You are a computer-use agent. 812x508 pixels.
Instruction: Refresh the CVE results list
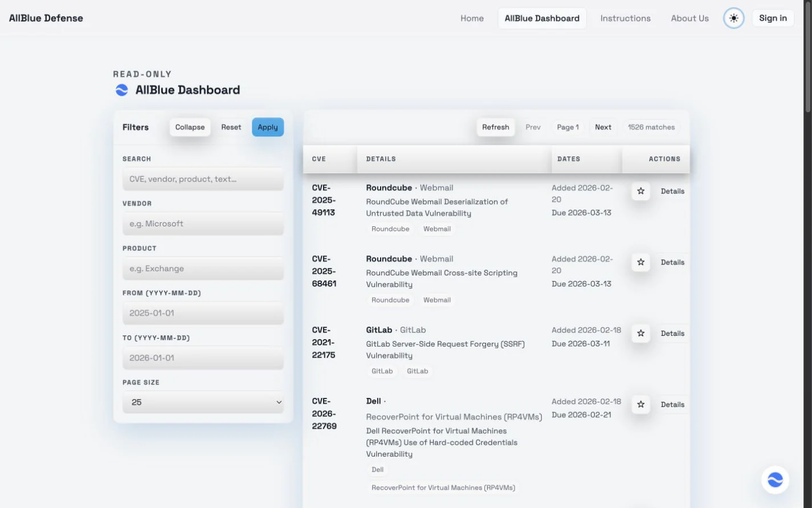495,127
